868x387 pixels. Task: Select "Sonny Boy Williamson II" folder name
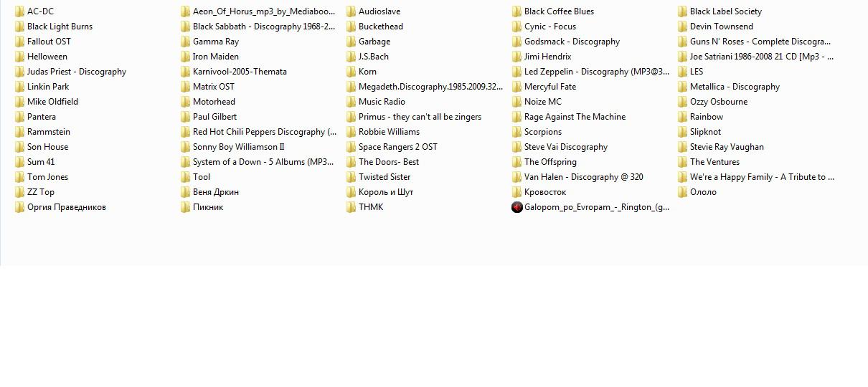pos(239,147)
